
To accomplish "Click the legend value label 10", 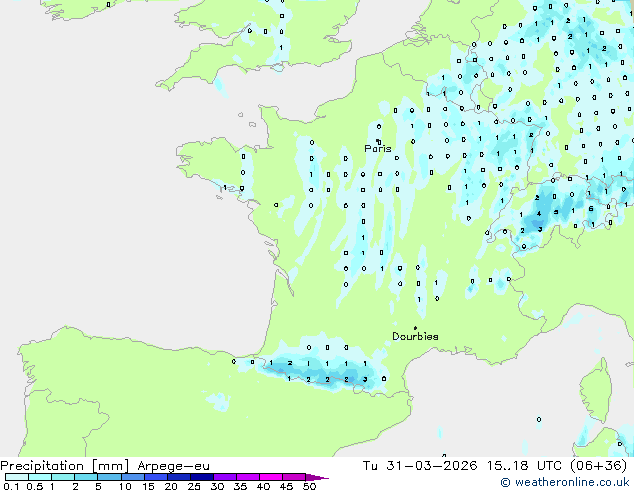I will tap(125, 486).
